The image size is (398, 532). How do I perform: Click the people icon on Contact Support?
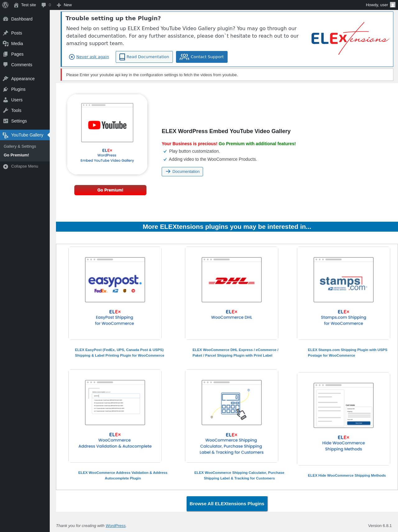pos(184,57)
